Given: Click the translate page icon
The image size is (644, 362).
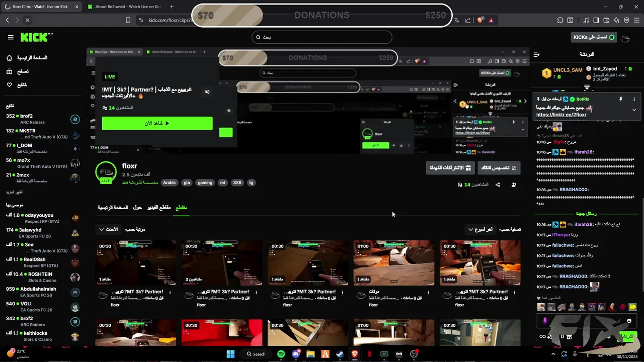Looking at the screenshot, I should point(456,20).
